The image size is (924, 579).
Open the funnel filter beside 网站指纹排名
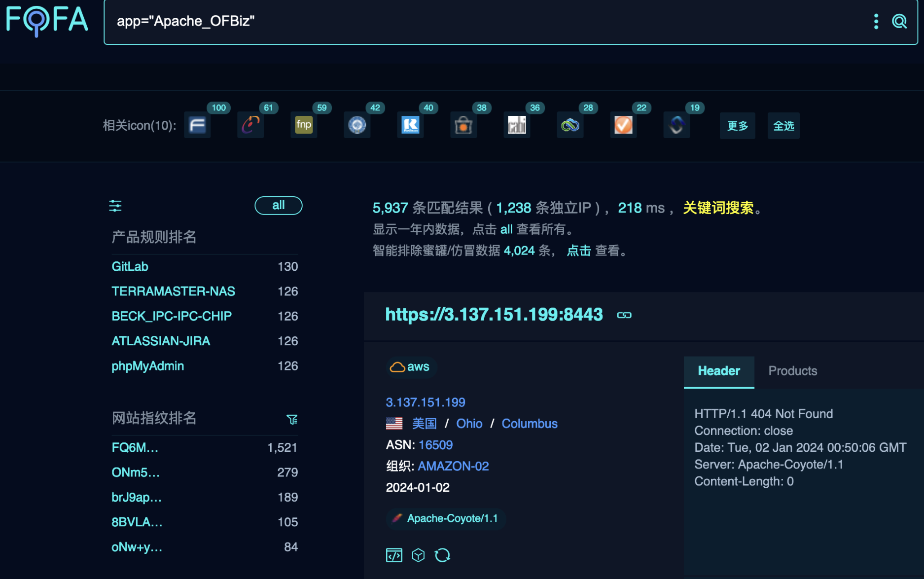coord(292,419)
